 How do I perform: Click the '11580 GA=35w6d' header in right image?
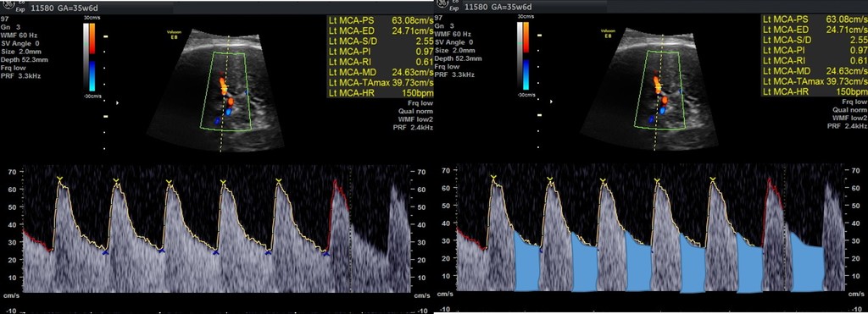(499, 8)
